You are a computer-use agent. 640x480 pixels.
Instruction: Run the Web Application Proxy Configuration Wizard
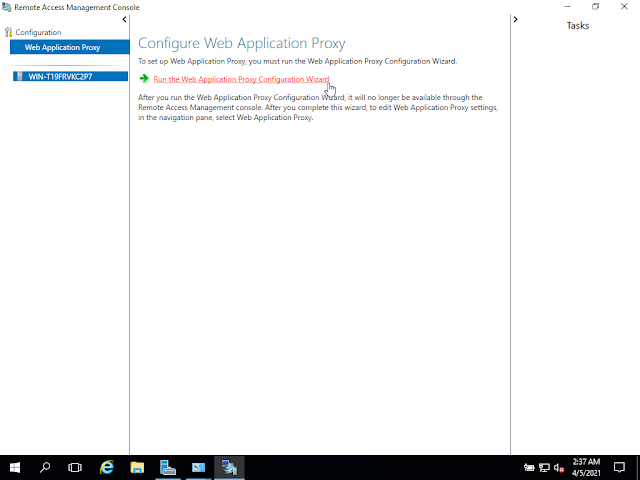pyautogui.click(x=241, y=79)
